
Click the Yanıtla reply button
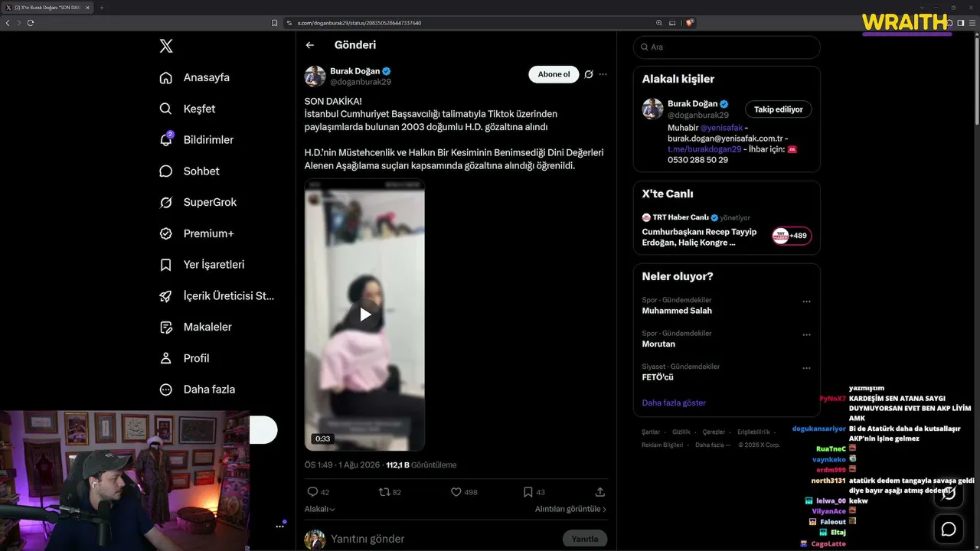tap(585, 539)
